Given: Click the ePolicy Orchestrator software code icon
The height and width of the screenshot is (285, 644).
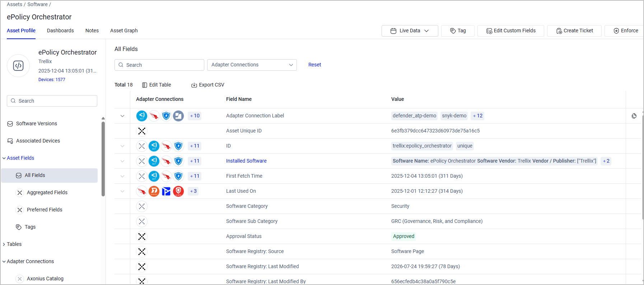Looking at the screenshot, I should [18, 66].
